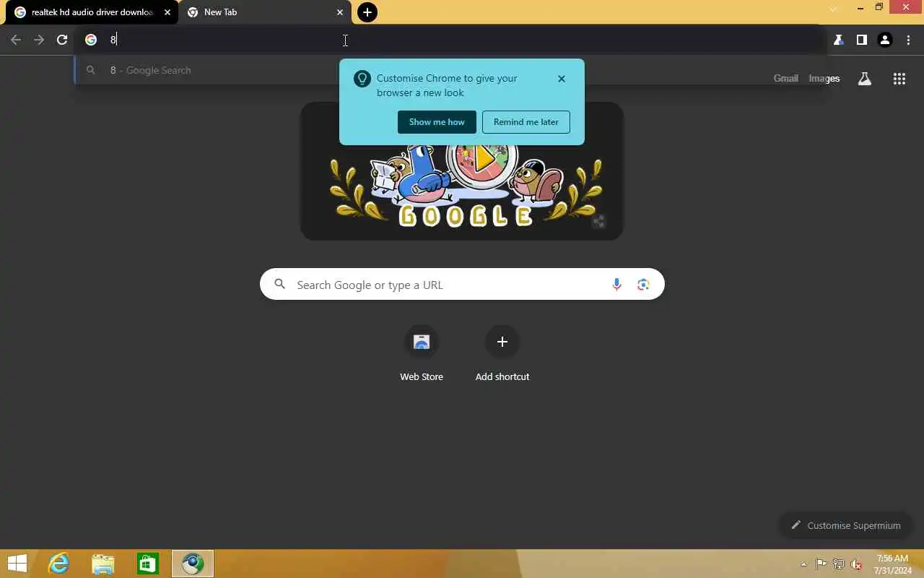Open the three-dot browser menu
The image size is (924, 578).
(908, 40)
